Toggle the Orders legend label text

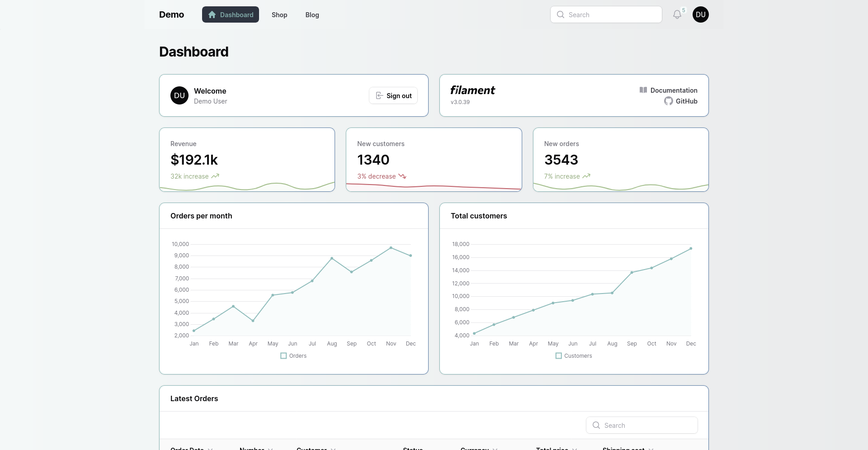tap(298, 356)
